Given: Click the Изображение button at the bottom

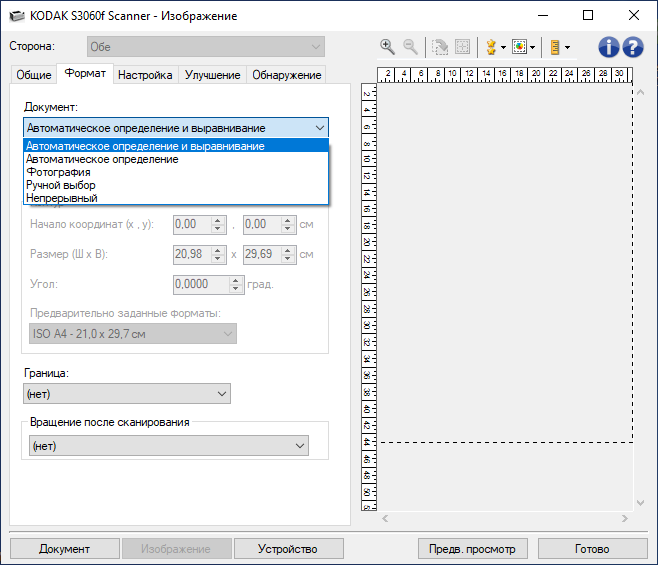Looking at the screenshot, I should pos(176,549).
